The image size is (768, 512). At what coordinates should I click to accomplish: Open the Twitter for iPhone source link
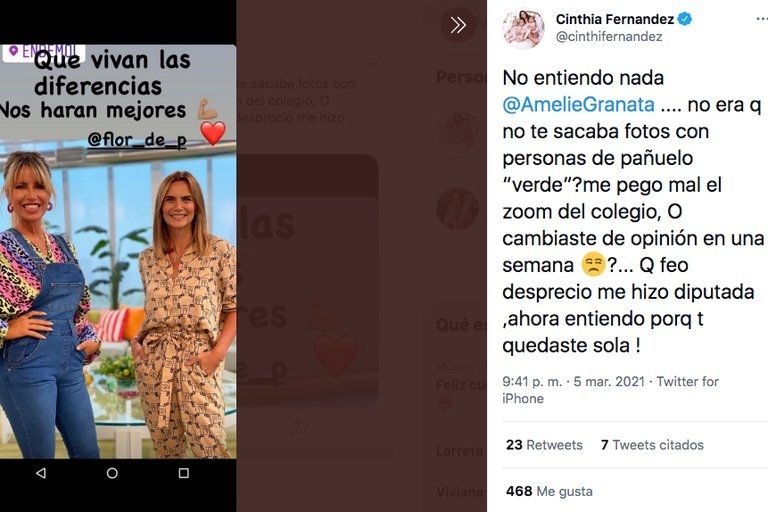(x=610, y=390)
